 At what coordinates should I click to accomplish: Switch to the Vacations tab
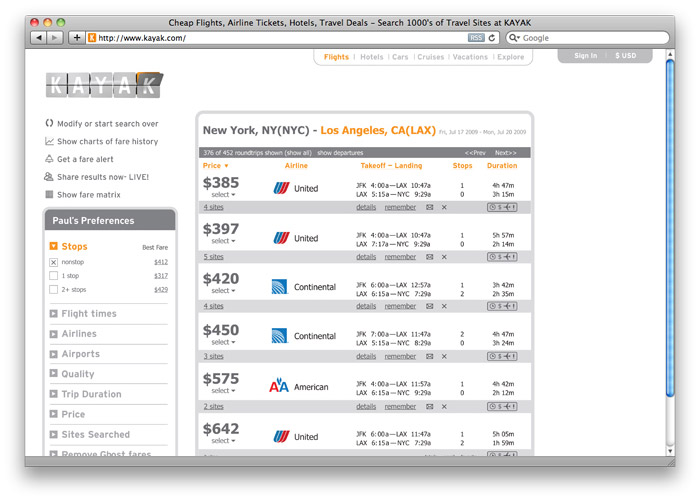(470, 57)
